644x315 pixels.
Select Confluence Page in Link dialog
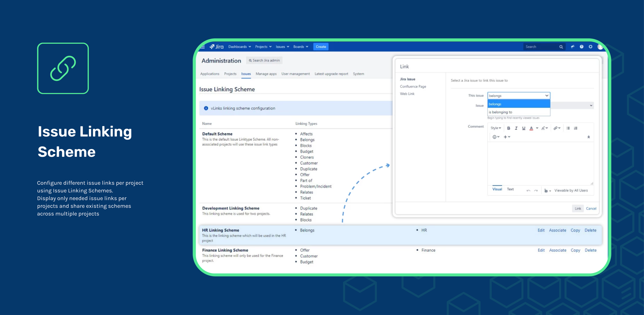point(413,86)
